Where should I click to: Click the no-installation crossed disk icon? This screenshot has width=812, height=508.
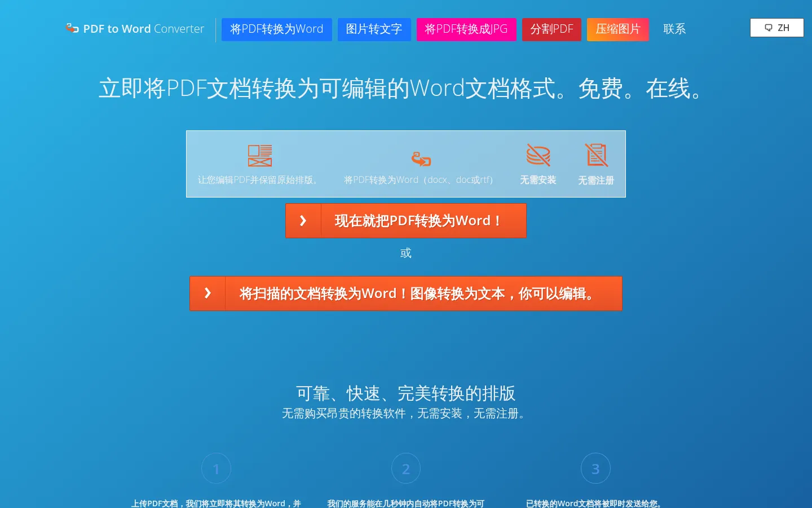[x=539, y=155]
